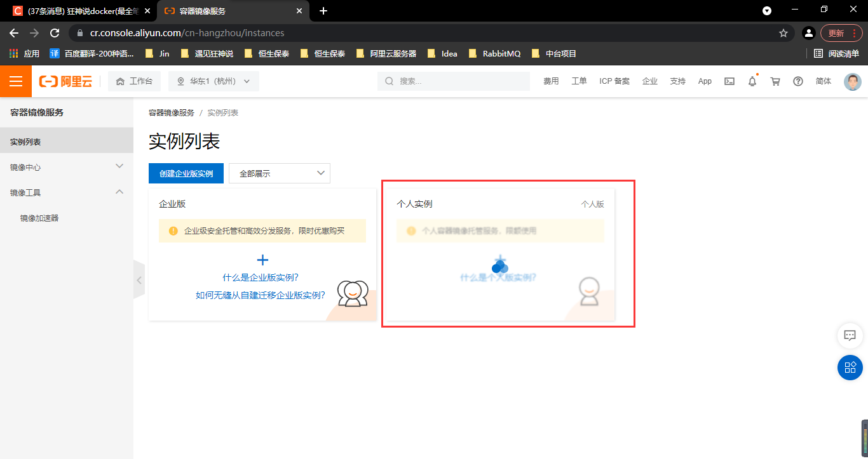Viewport: 868px width, 459px height.
Task: Collapse the sidebar with the arrow handle
Action: point(139,279)
